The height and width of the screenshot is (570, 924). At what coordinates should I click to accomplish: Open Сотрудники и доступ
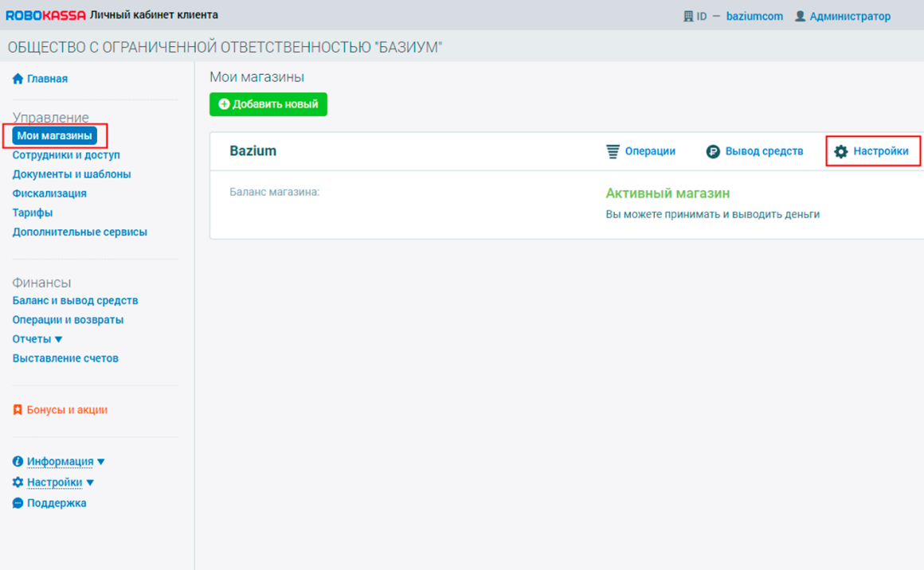pyautogui.click(x=66, y=155)
